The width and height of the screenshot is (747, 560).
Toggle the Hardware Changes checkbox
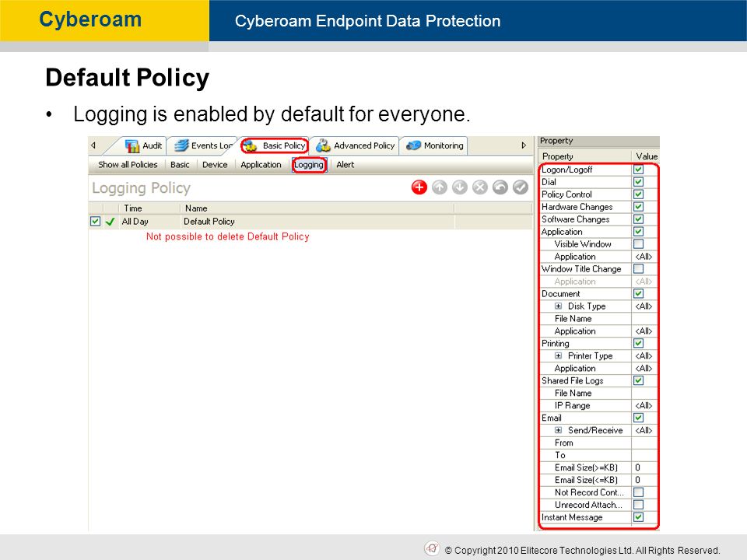pyautogui.click(x=638, y=207)
